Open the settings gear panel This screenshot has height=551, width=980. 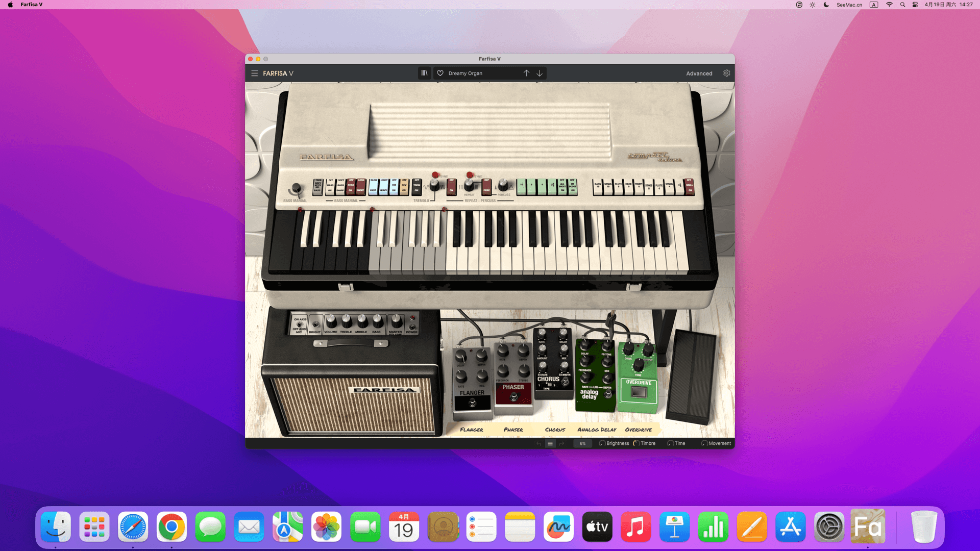[x=726, y=73]
